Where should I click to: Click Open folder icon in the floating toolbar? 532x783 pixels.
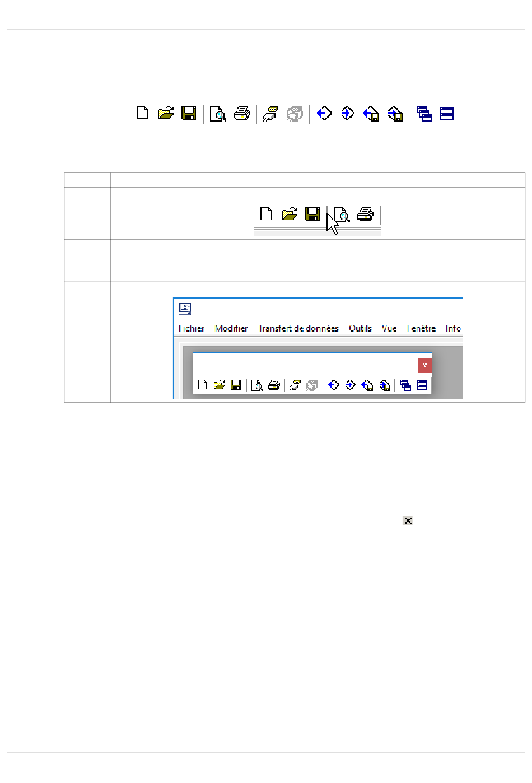pyautogui.click(x=220, y=385)
